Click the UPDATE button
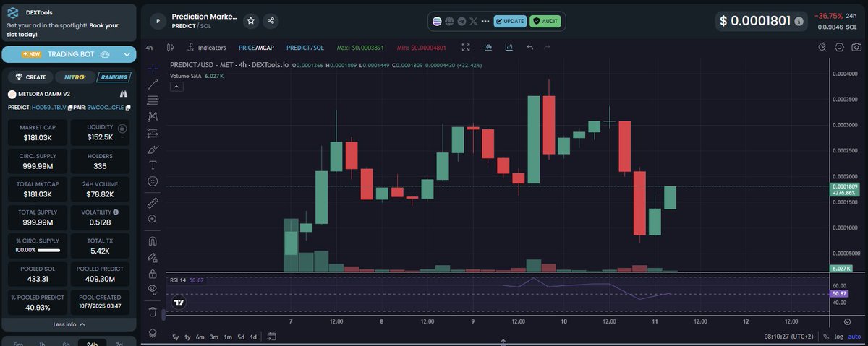Screen dimensions: 868x346 (510, 22)
